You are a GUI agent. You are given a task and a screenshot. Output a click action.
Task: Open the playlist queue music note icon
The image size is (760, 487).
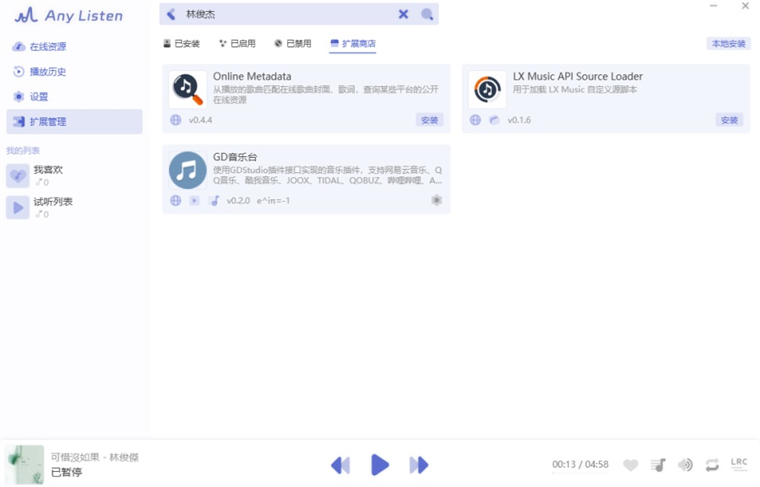(x=658, y=465)
